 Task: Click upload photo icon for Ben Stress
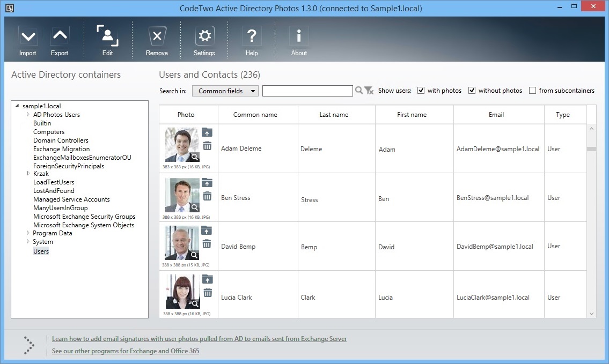[207, 183]
